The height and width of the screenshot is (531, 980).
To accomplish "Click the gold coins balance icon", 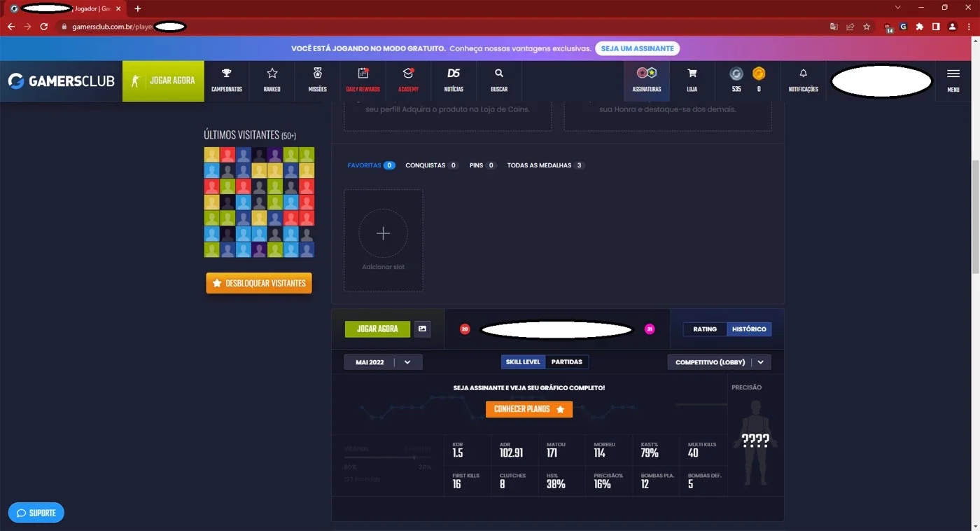I will point(759,74).
